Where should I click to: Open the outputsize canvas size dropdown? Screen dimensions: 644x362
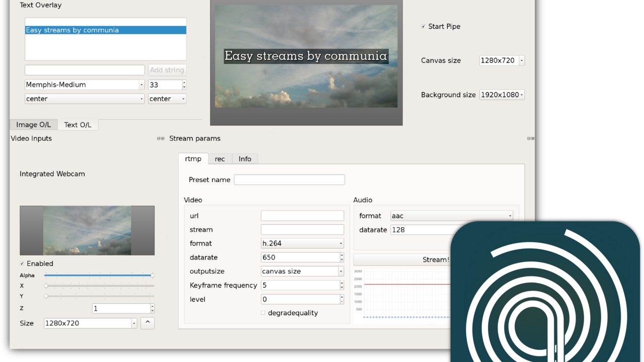[x=302, y=271]
